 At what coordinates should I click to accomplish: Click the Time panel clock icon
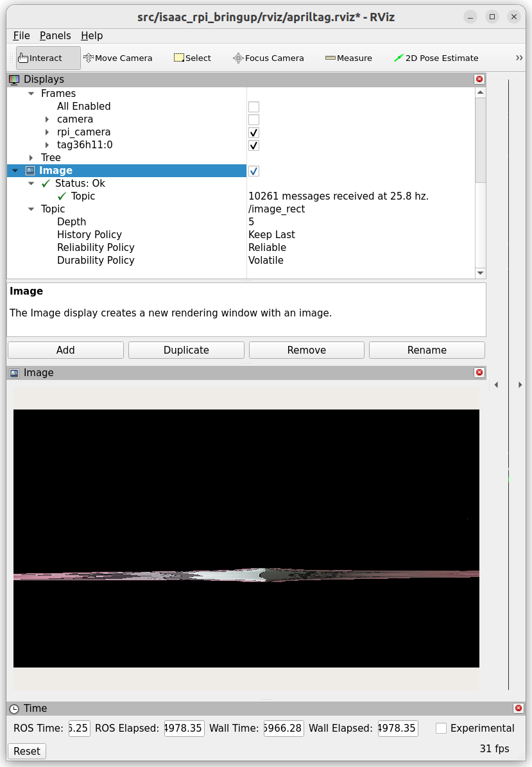(x=14, y=708)
